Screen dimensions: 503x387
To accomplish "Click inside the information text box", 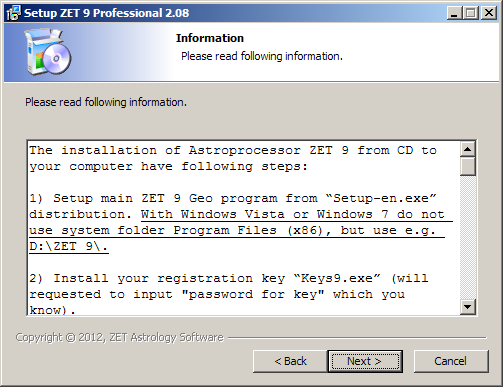I will (243, 228).
